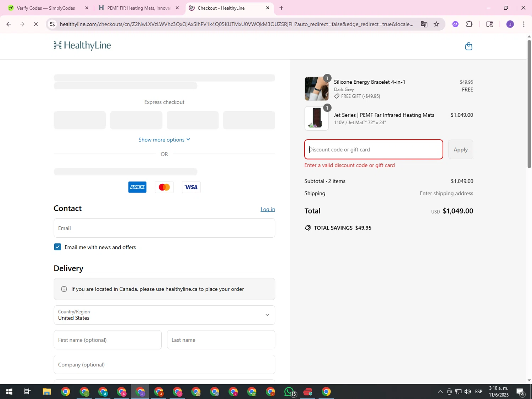Stop loading the page in browser toolbar

tap(35, 24)
